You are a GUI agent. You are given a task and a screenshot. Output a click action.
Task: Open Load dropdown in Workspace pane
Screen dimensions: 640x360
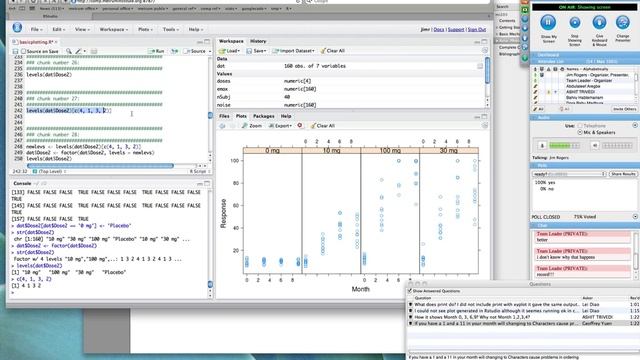click(x=230, y=51)
